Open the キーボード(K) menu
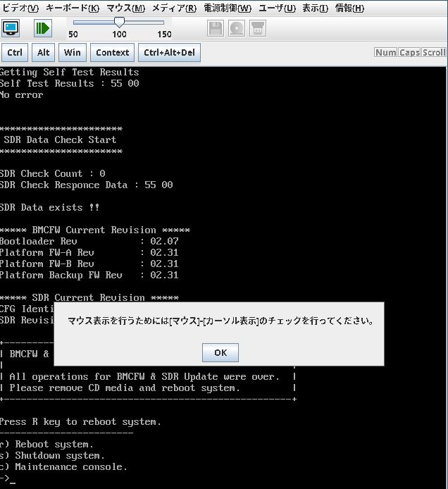Screen dimensions: 448x489 73,8
